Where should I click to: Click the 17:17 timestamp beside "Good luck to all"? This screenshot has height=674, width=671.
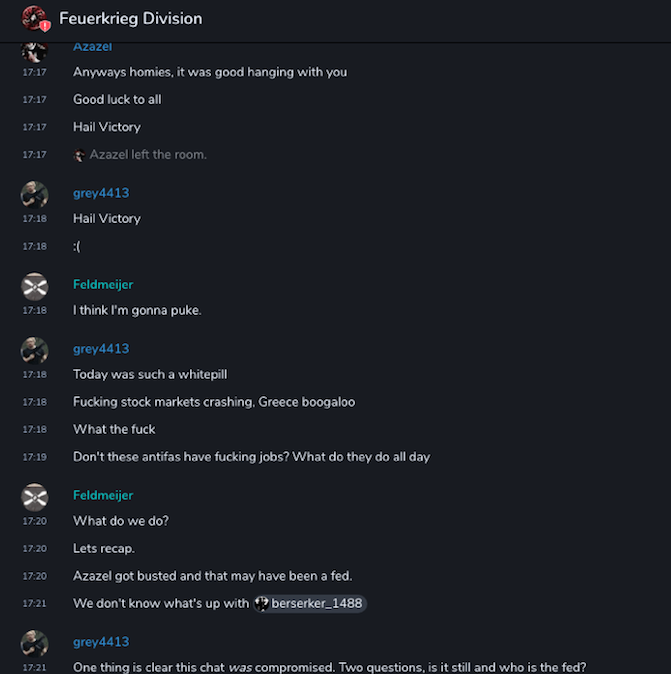click(x=34, y=100)
